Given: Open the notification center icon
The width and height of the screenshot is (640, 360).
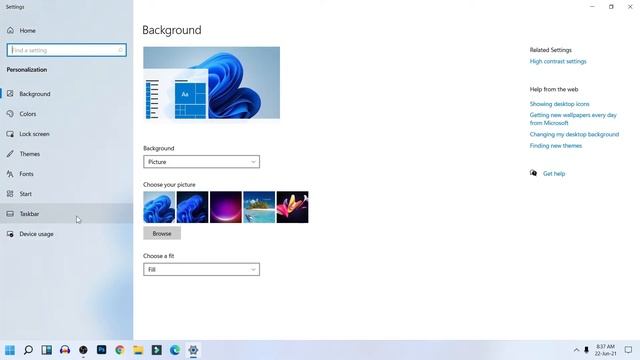Looking at the screenshot, I should click(628, 350).
